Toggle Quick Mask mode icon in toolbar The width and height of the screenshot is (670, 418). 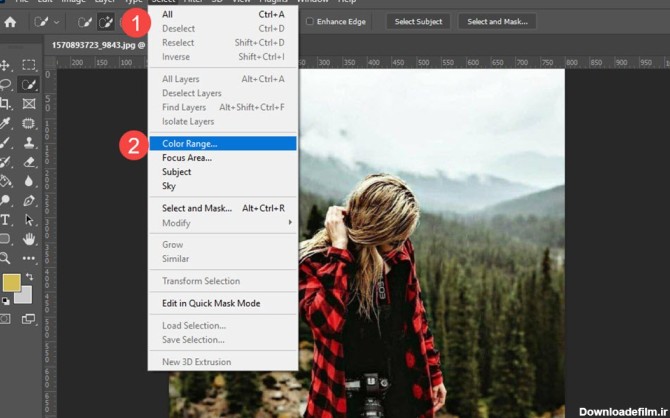(x=5, y=319)
